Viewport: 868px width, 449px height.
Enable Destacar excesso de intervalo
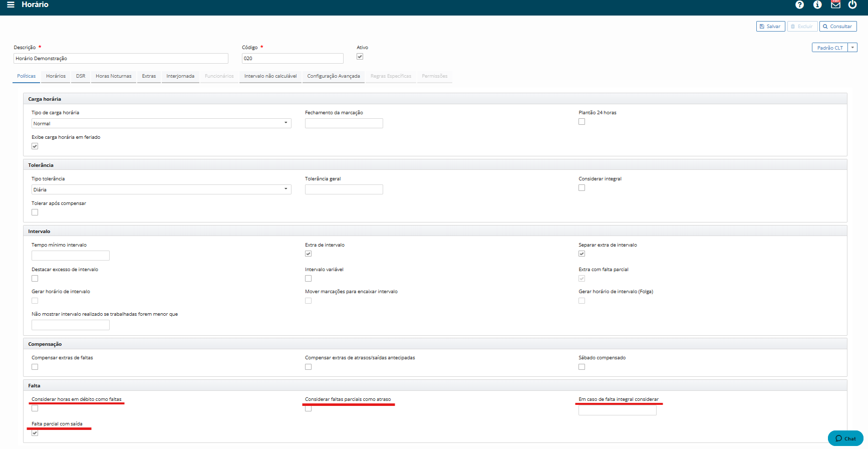[x=35, y=279]
